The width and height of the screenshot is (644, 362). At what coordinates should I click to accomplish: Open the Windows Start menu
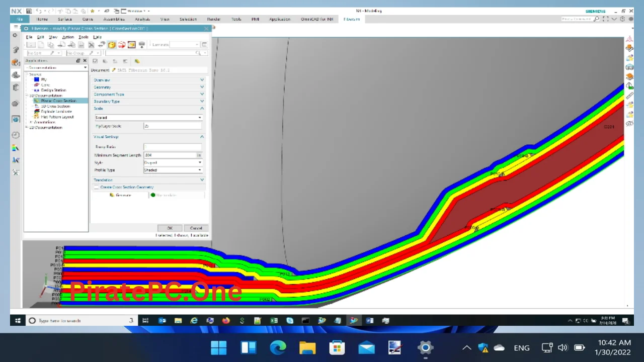point(219,347)
